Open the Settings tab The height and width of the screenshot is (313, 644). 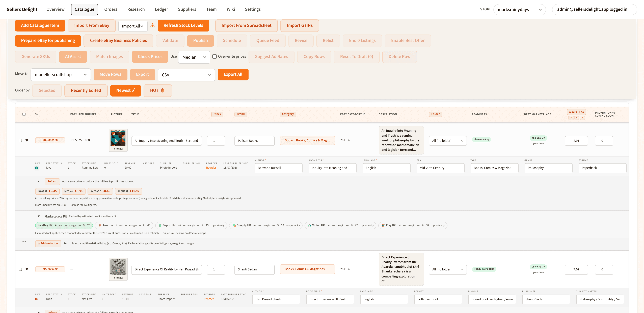[x=253, y=9]
